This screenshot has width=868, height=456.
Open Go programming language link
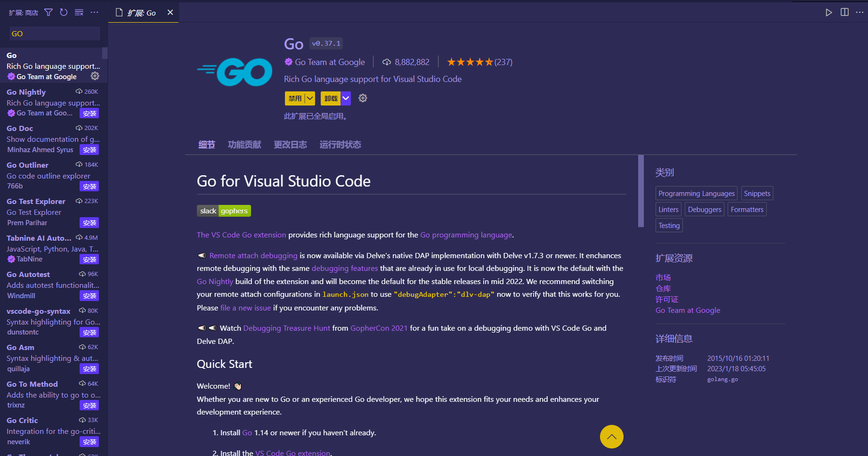[x=466, y=235]
